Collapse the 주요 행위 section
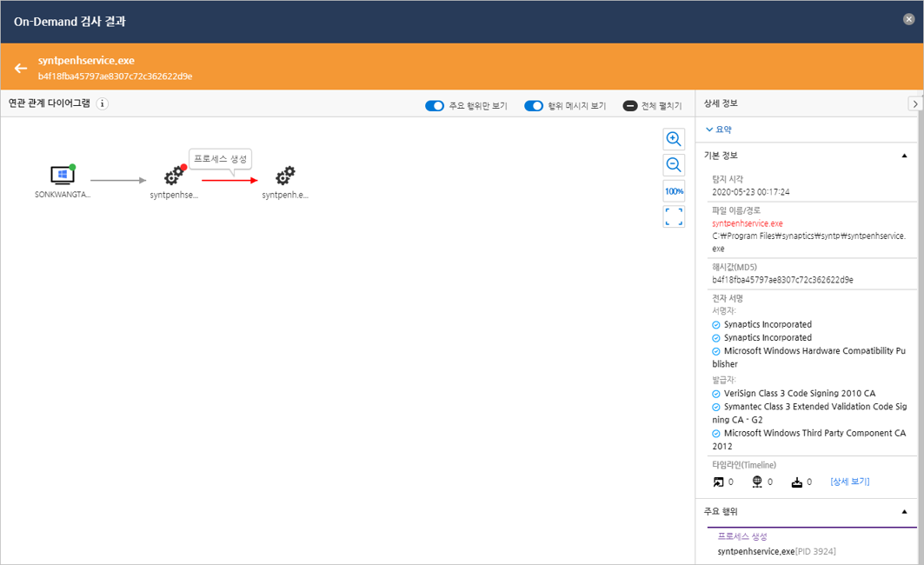The image size is (924, 565). click(x=905, y=512)
